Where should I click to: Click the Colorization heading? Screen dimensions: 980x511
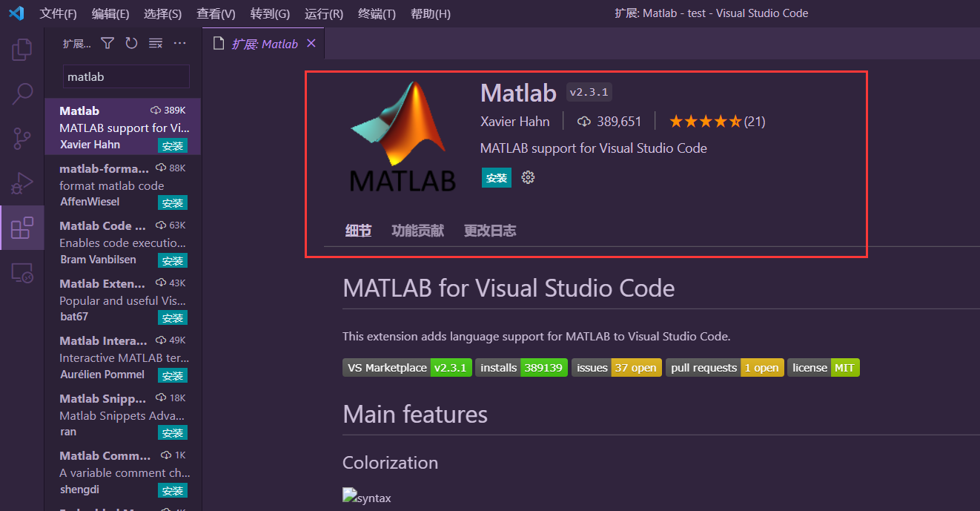pos(390,463)
